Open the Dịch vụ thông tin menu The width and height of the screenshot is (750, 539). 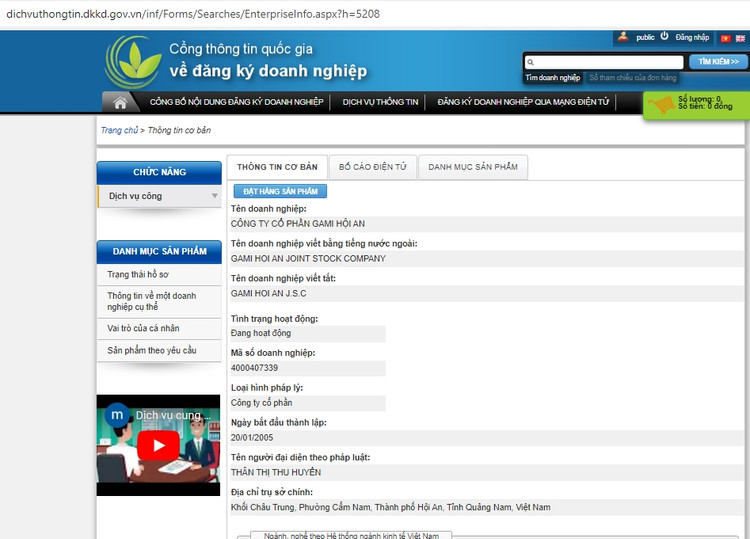(380, 102)
